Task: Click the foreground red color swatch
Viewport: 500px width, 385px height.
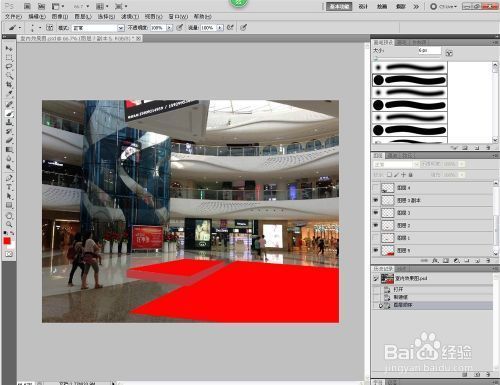Action: click(7, 241)
